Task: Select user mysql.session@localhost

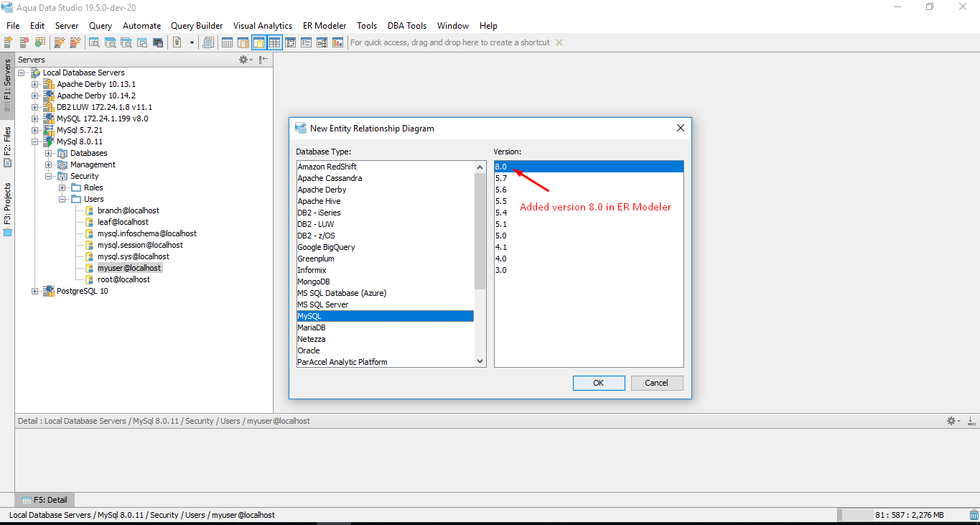Action: click(x=140, y=245)
